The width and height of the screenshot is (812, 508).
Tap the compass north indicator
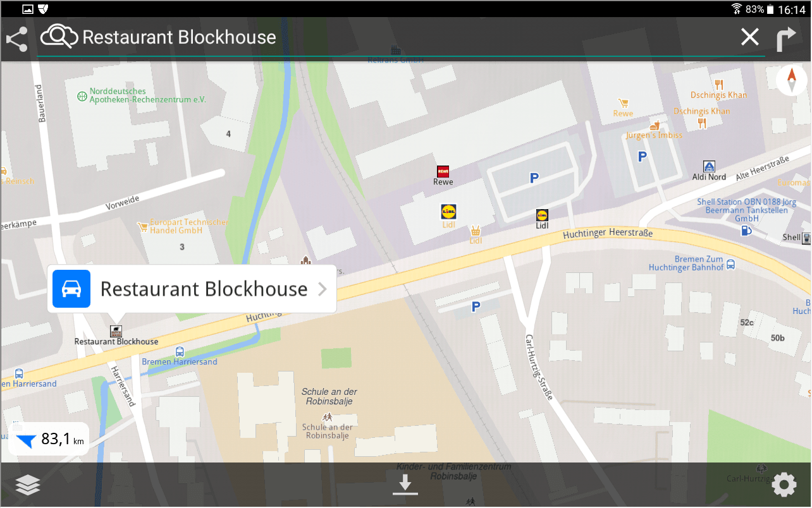pyautogui.click(x=792, y=81)
